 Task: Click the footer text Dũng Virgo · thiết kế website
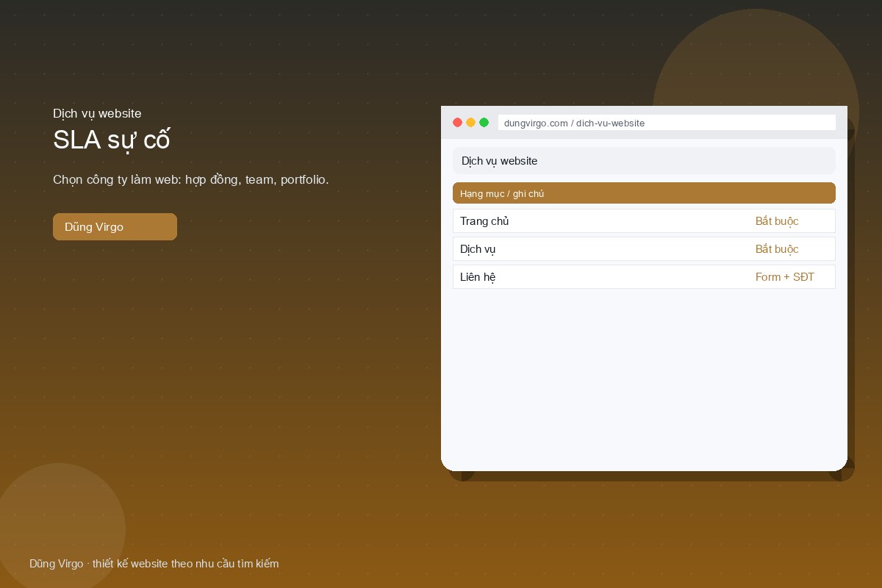point(154,564)
